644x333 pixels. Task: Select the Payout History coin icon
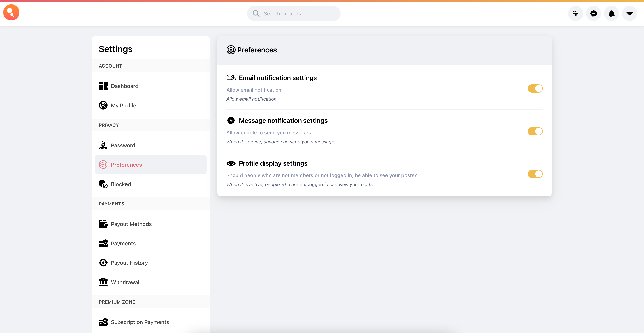[103, 263]
